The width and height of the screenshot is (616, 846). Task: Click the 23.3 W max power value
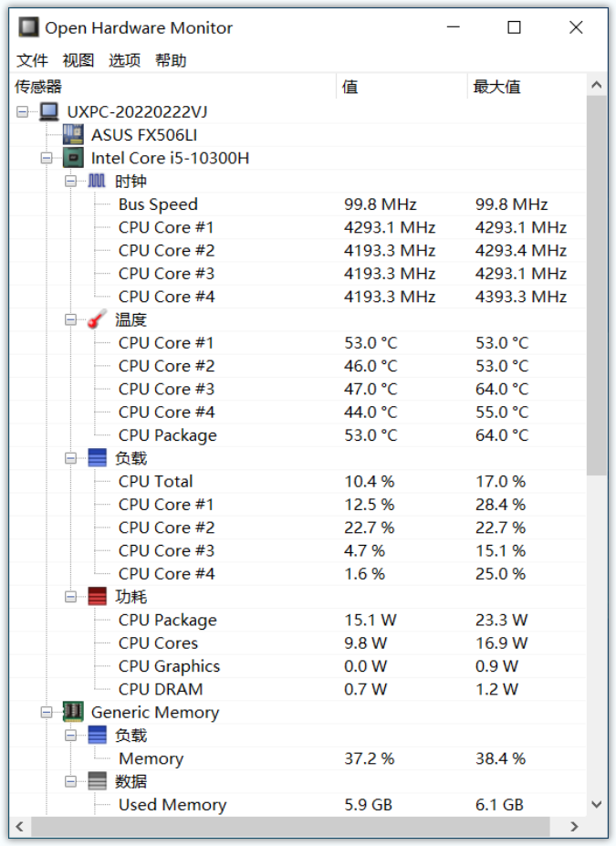pyautogui.click(x=501, y=620)
